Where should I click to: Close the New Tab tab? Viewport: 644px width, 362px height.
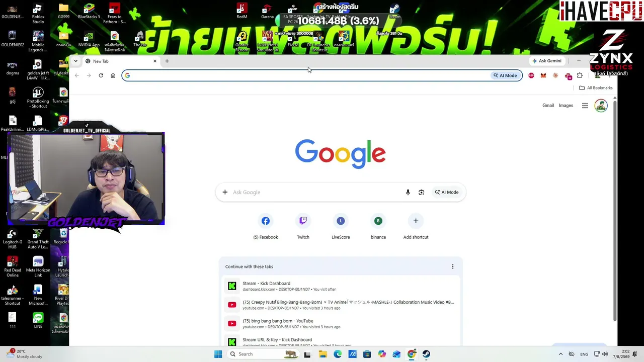pyautogui.click(x=154, y=61)
